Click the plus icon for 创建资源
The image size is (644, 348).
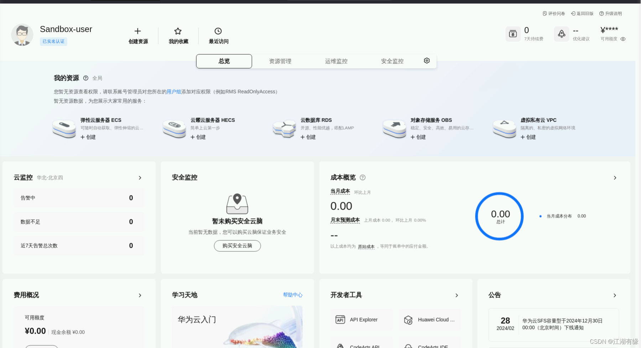[138, 31]
